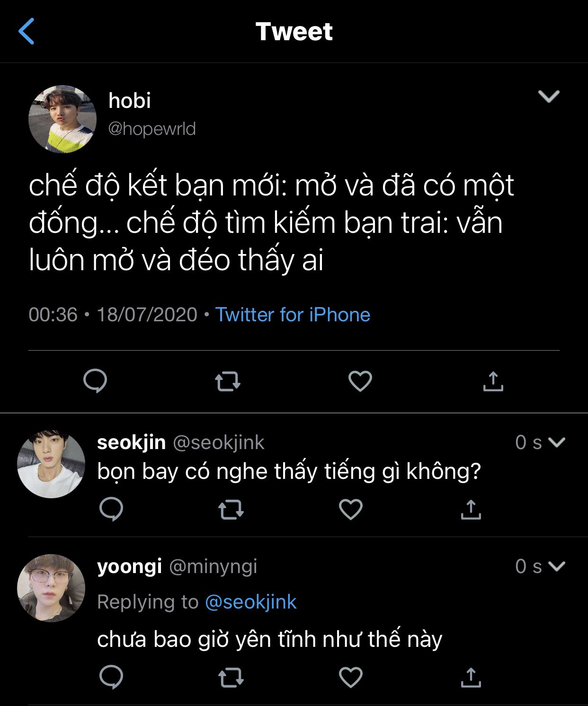Share seokjin's reply

coord(471,510)
